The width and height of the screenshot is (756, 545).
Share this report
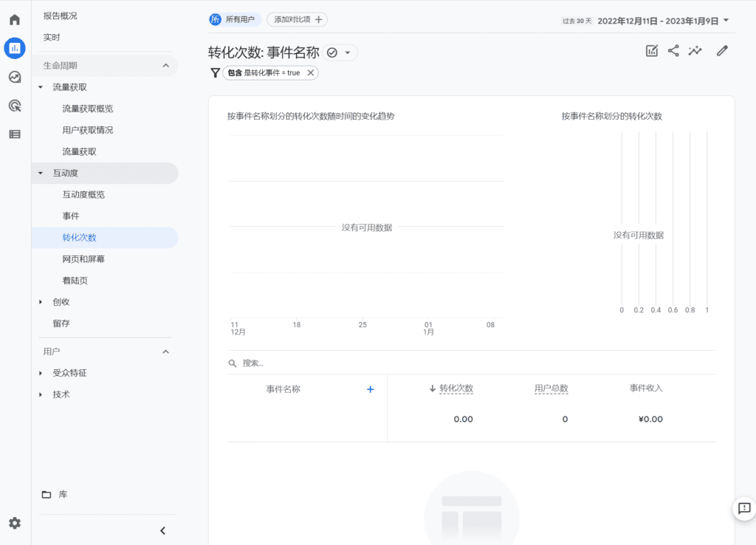click(x=673, y=51)
